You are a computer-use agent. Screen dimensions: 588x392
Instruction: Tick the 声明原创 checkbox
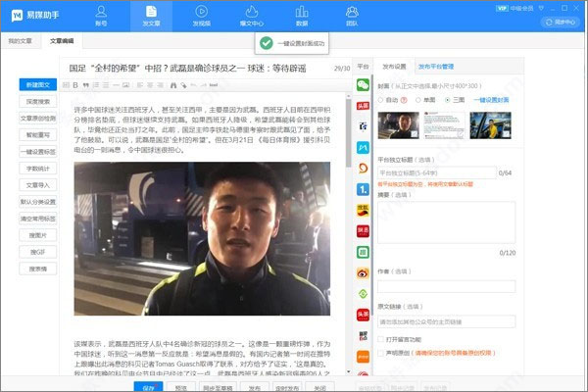tap(382, 351)
